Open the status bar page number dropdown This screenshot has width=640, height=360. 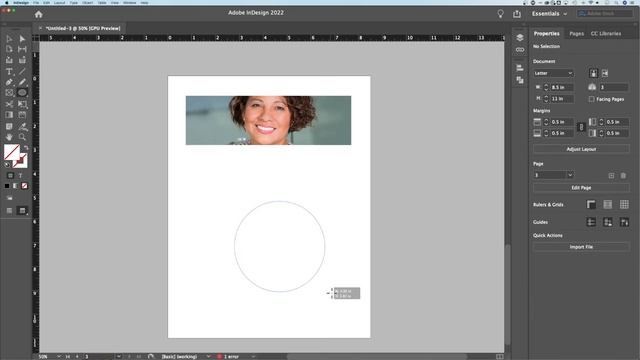click(119, 356)
